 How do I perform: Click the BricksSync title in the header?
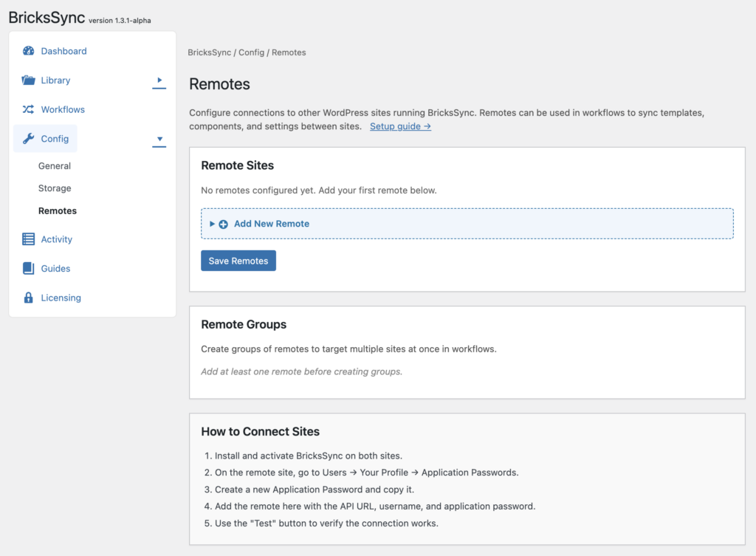pyautogui.click(x=47, y=17)
